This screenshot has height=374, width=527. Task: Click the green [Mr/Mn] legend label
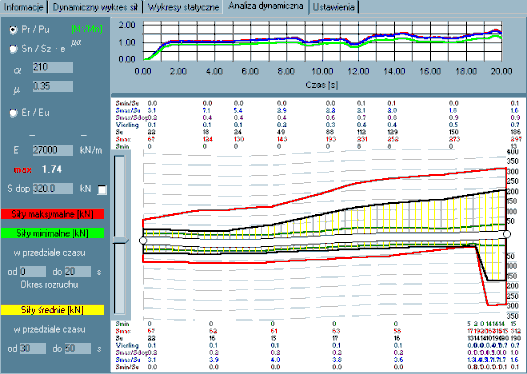pyautogui.click(x=87, y=29)
